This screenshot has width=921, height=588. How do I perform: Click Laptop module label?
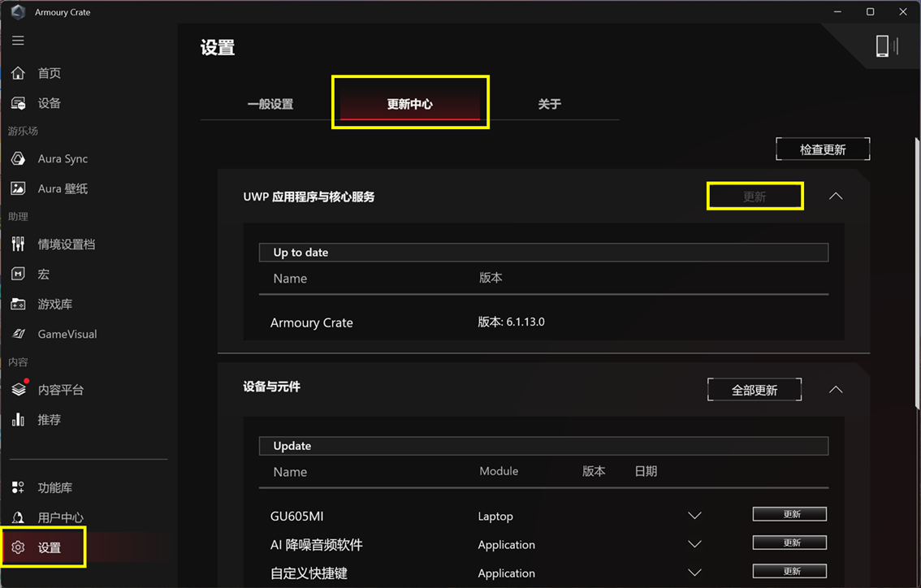(x=495, y=517)
